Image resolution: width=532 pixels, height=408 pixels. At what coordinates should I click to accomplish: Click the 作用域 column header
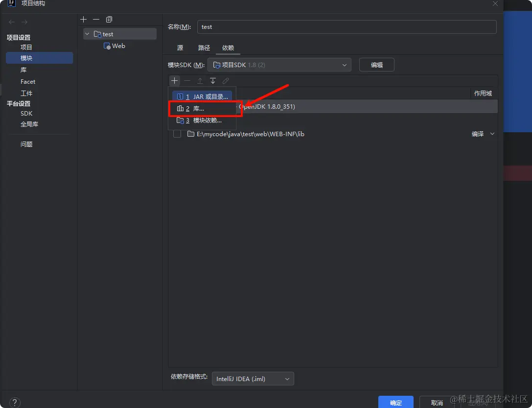[x=483, y=94]
